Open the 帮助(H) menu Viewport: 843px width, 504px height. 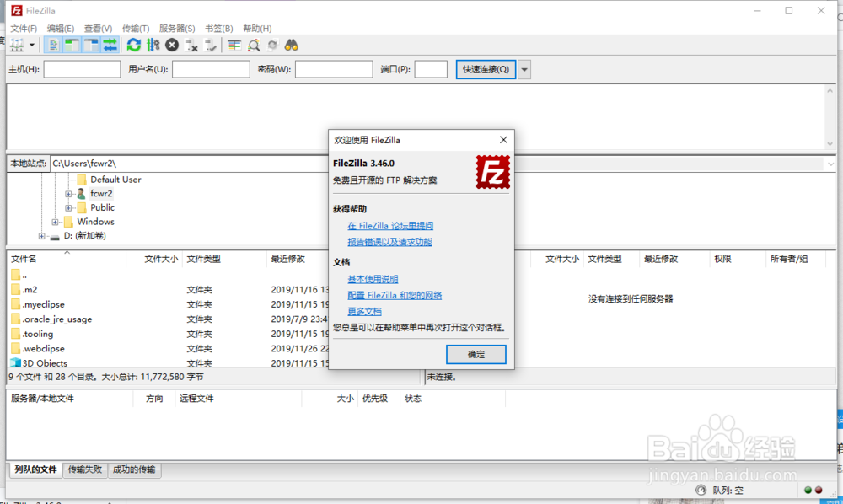click(x=257, y=29)
